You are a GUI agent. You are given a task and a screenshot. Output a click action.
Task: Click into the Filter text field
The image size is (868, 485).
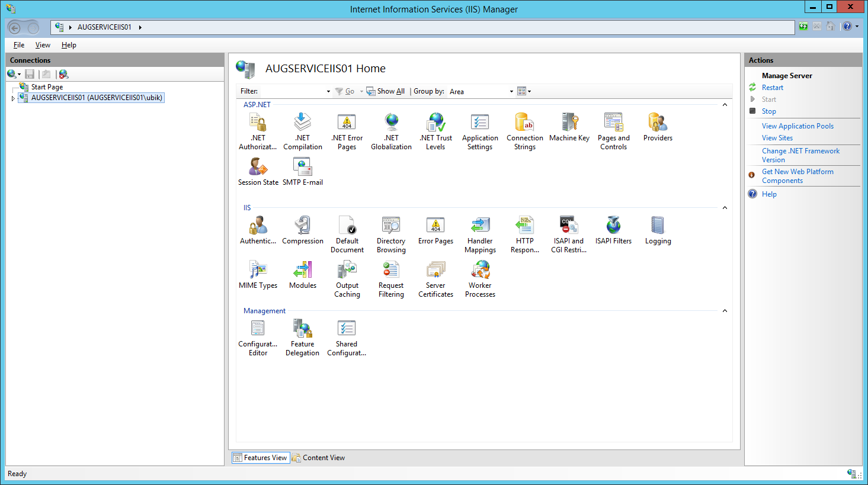pos(292,91)
